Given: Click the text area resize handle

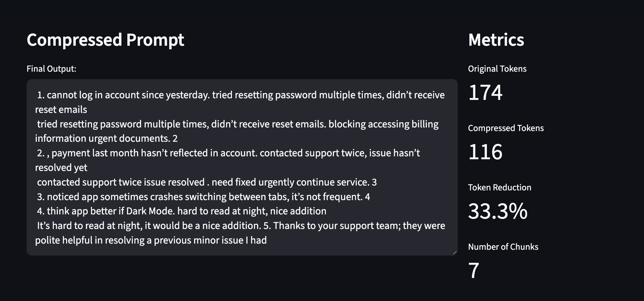Looking at the screenshot, I should 454,252.
